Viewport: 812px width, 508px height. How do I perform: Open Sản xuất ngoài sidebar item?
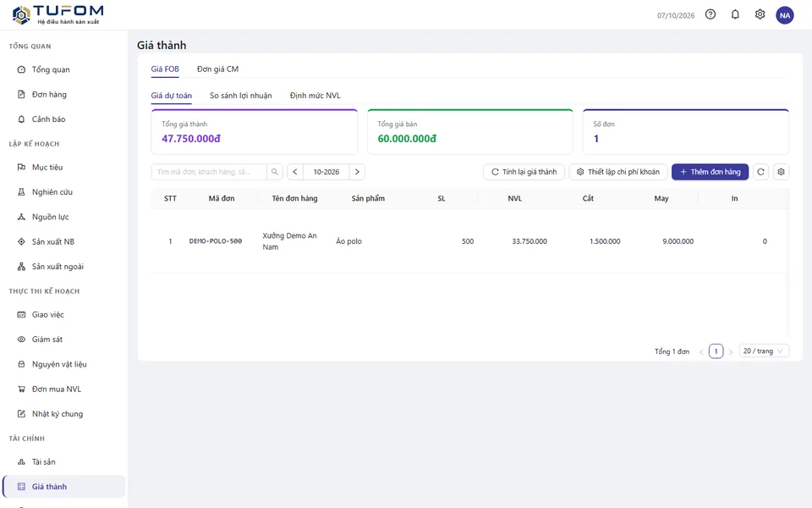coord(63,267)
